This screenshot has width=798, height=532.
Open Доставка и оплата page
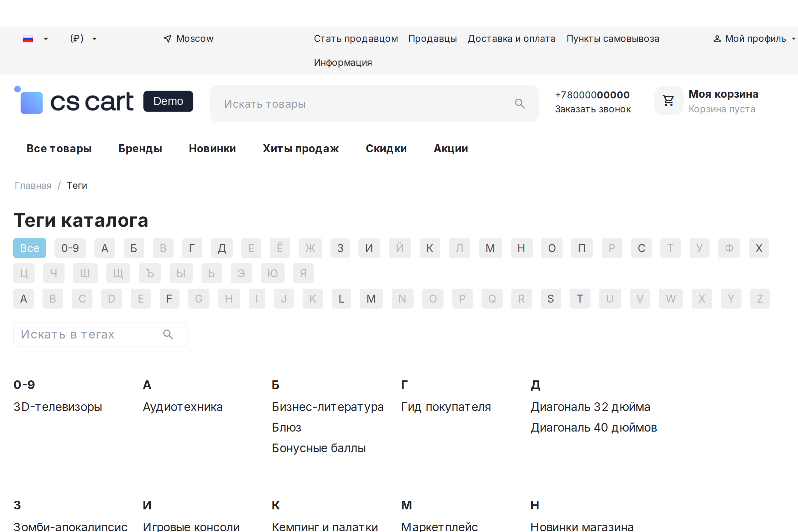[x=512, y=39]
